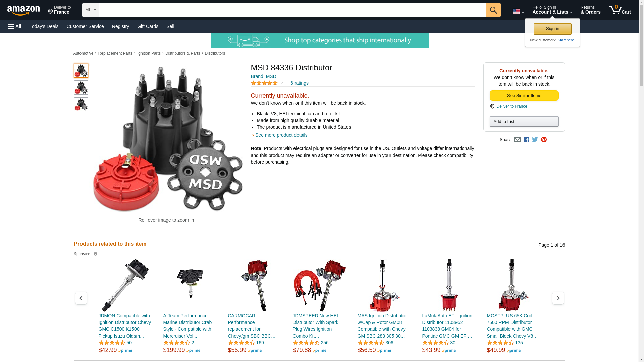The width and height of the screenshot is (644, 362).
Task: Go to Amazon home logo
Action: (23, 10)
